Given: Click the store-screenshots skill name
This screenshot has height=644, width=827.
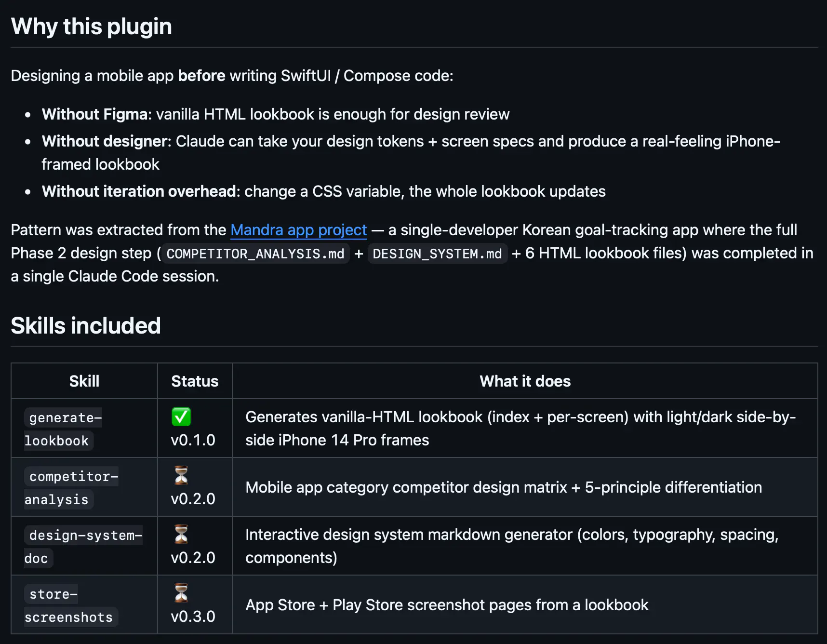Looking at the screenshot, I should click(x=71, y=605).
